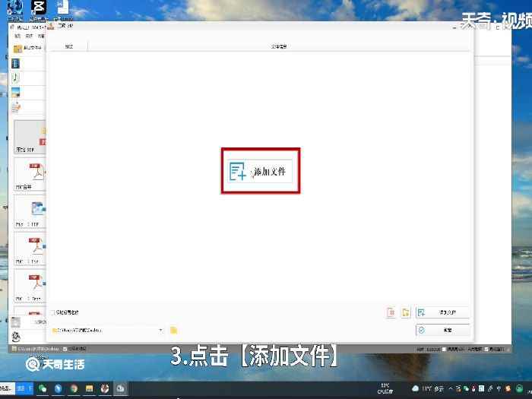Click the PDF to Docx conversion tile
Screen dimensions: 532x399
point(30,286)
